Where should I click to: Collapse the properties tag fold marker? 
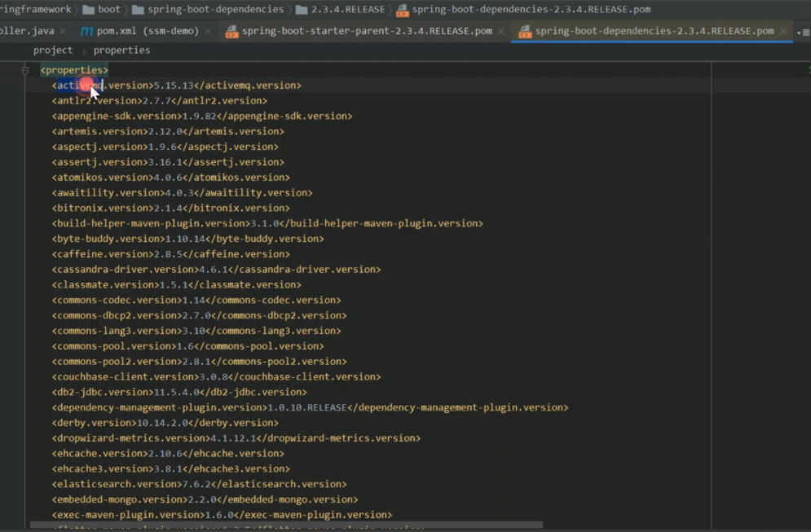pos(25,70)
